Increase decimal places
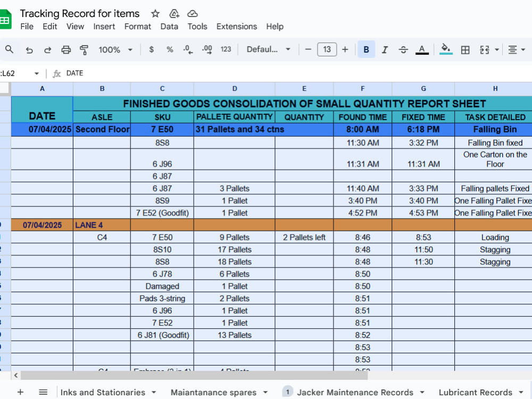Screen dimensions: 532x399 (x=207, y=49)
